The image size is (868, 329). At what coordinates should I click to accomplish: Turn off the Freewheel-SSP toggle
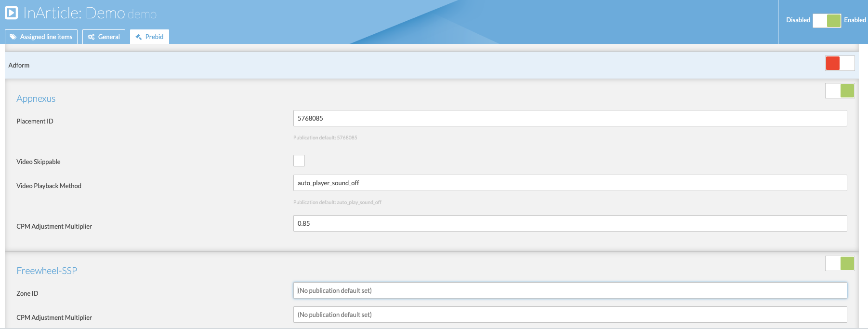[x=840, y=263]
